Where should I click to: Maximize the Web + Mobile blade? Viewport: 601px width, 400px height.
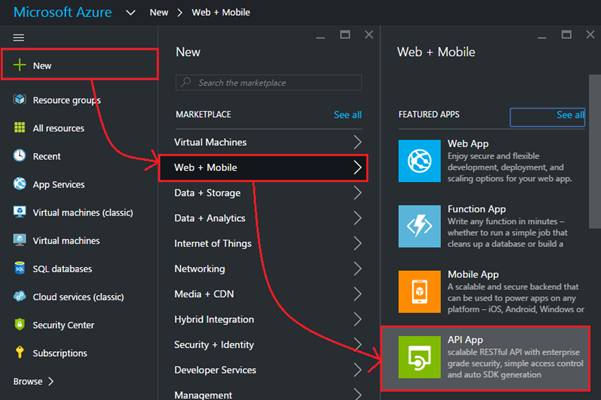(567, 35)
